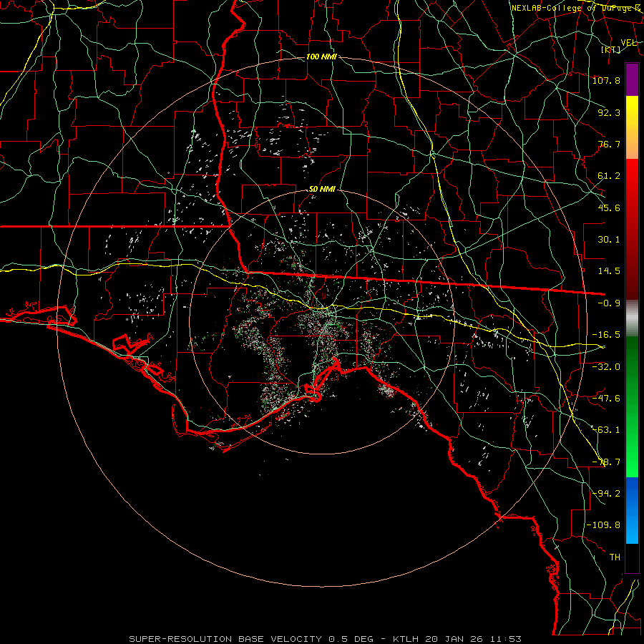Click the 107.8 velocity scale value

(606, 80)
